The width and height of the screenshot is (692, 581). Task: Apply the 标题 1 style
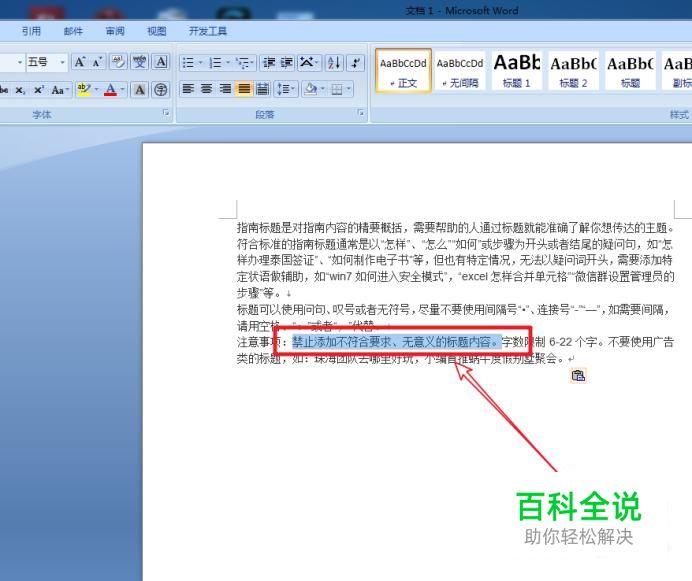[517, 71]
